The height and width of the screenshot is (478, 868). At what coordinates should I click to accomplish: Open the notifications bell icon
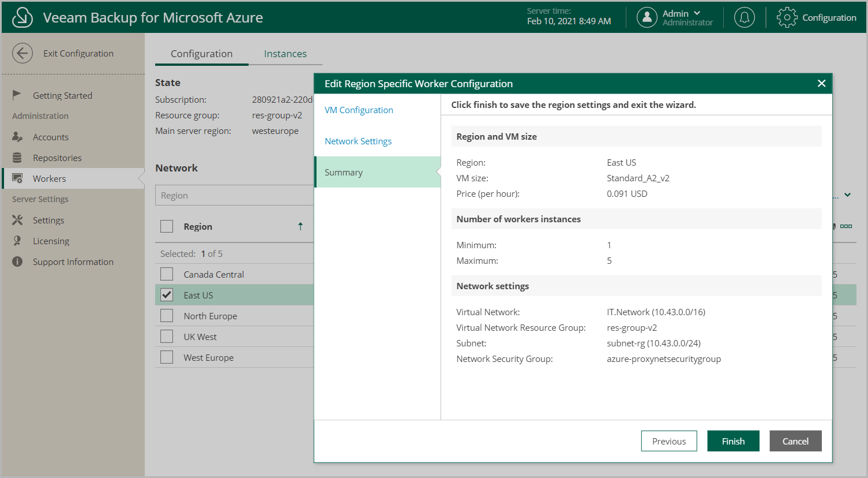[745, 17]
